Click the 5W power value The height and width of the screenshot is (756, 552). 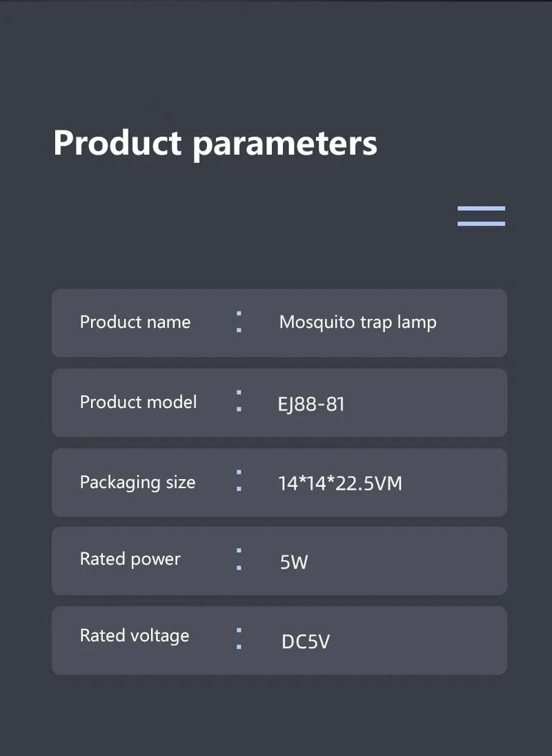(x=294, y=562)
